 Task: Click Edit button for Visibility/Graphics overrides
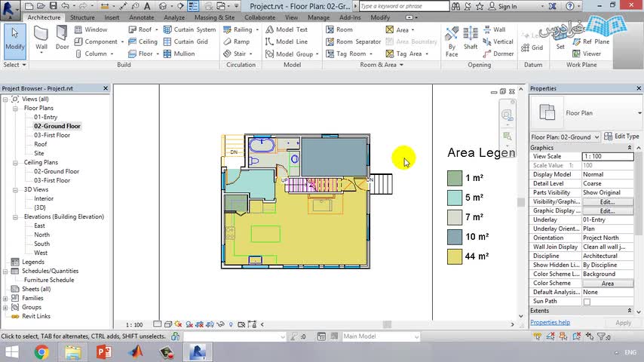tap(607, 202)
